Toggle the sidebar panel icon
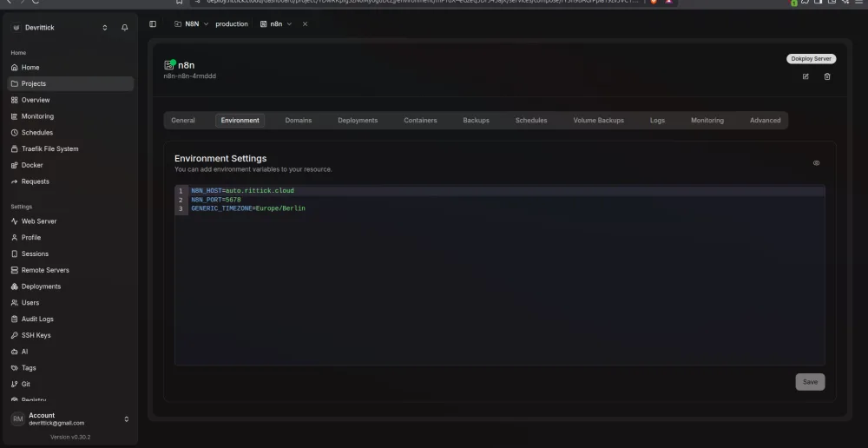868x448 pixels. tap(153, 23)
